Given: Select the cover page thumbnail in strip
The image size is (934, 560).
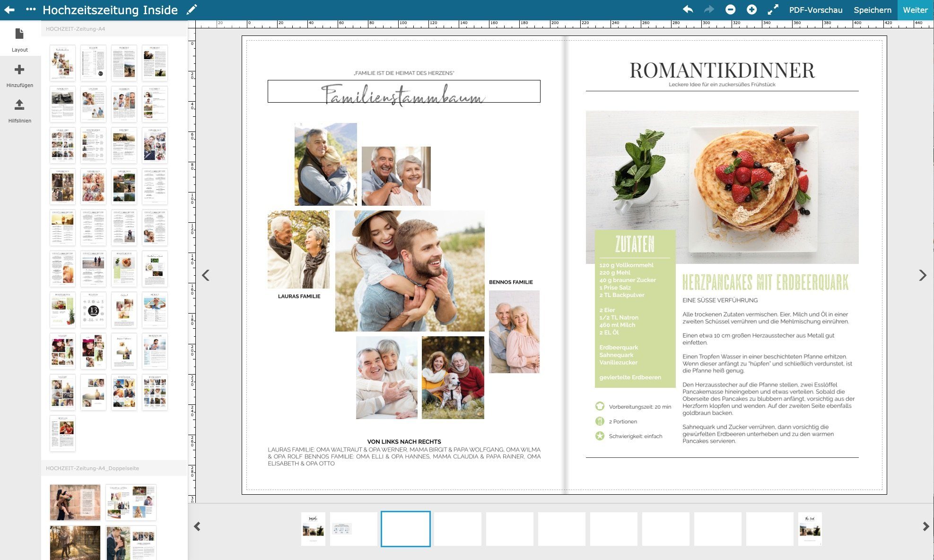Looking at the screenshot, I should pos(313,529).
